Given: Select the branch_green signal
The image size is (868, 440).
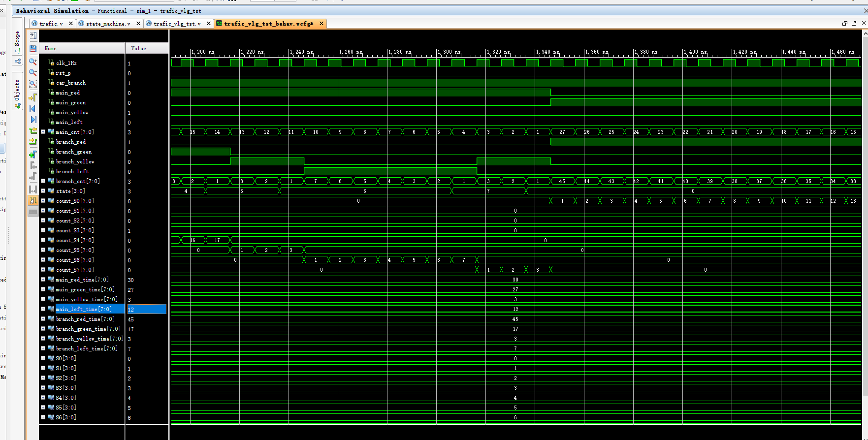Looking at the screenshot, I should click(x=73, y=152).
